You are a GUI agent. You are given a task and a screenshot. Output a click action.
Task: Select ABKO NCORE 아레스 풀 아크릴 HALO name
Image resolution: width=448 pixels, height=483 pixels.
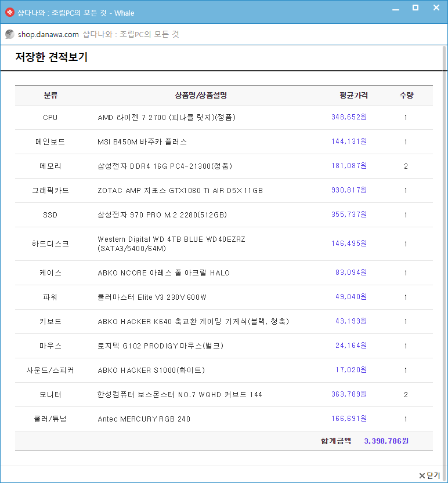pyautogui.click(x=164, y=273)
